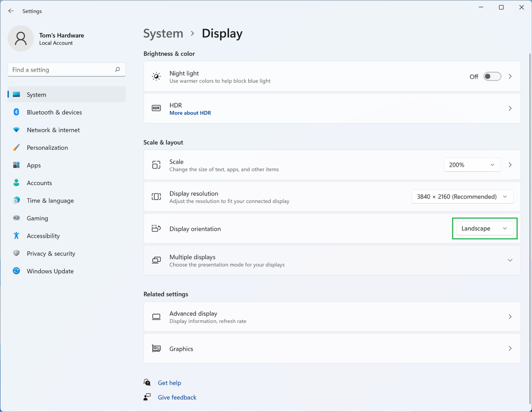The width and height of the screenshot is (532, 412).
Task: Click the back arrow in Settings header
Action: click(x=11, y=11)
